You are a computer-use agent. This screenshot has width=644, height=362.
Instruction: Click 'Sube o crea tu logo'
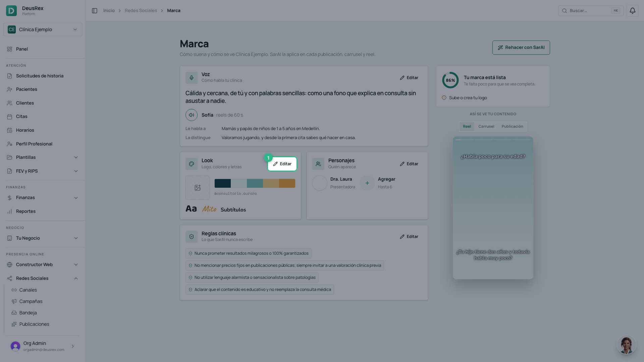point(468,98)
